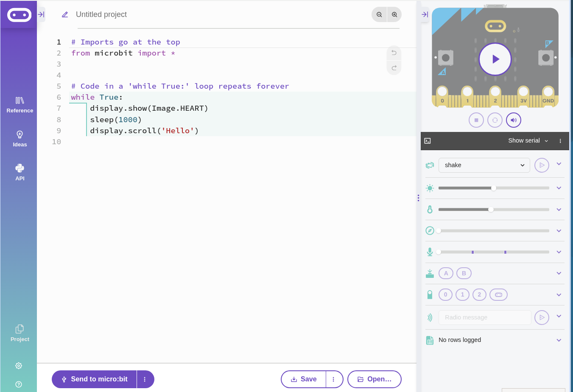Click the zoom in magnifier icon

[394, 14]
